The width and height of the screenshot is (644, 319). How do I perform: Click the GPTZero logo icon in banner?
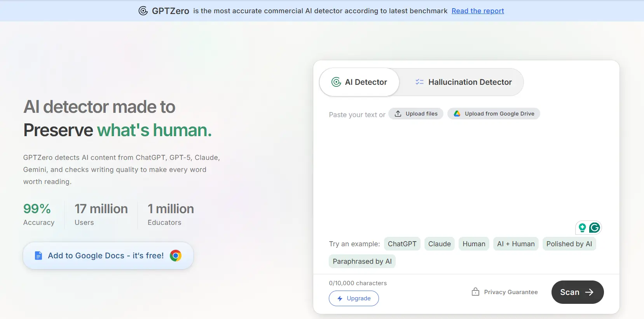click(143, 11)
